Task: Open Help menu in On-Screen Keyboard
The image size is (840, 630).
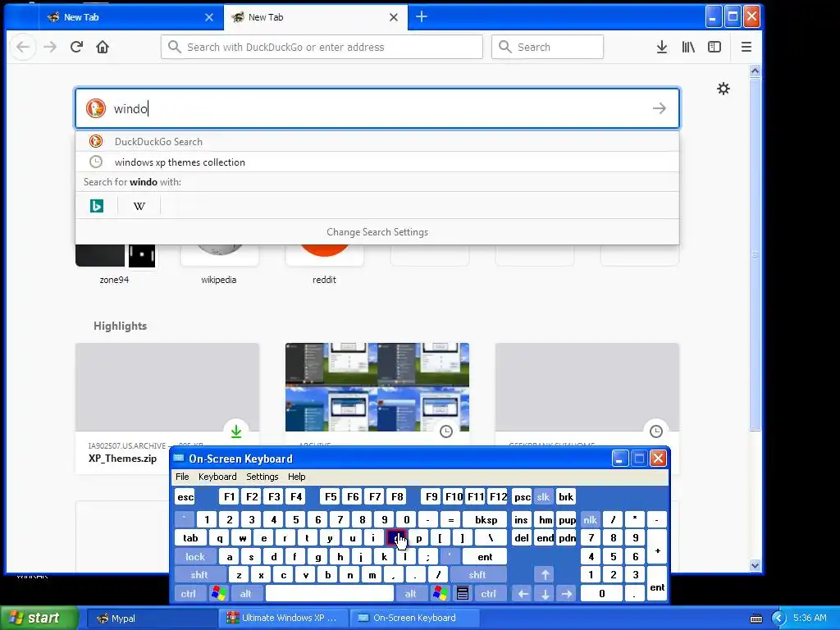Action: pyautogui.click(x=296, y=477)
